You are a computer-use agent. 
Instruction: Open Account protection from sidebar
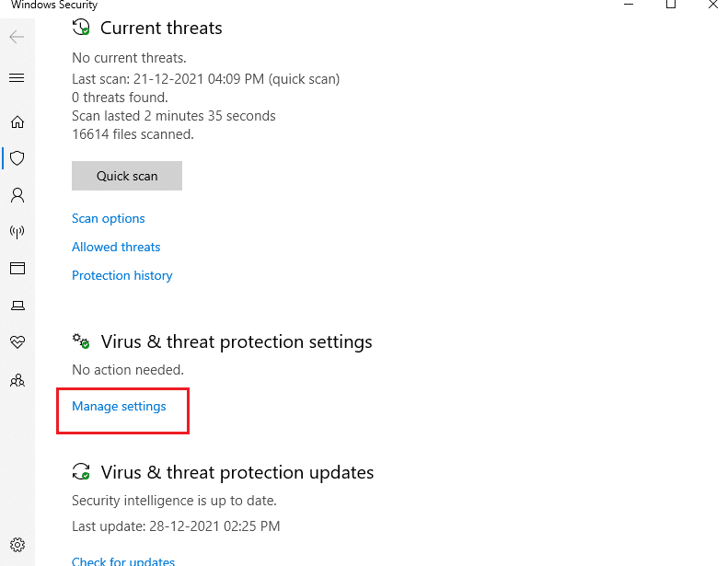(17, 195)
